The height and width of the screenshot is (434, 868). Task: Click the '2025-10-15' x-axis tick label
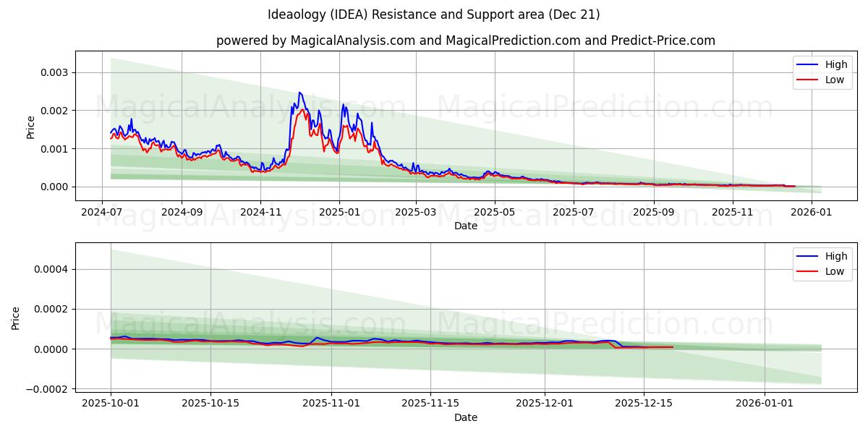(210, 404)
